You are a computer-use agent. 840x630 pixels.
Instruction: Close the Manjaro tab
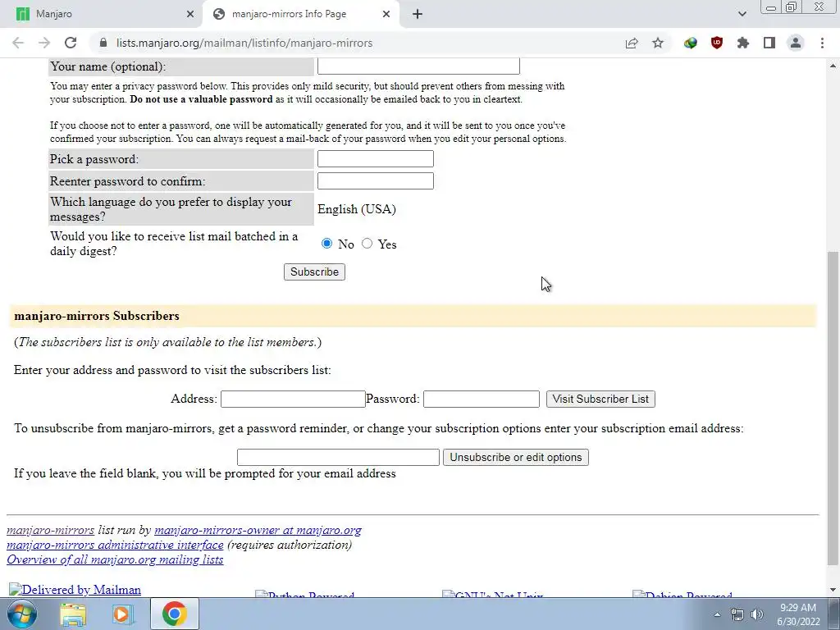[190, 14]
